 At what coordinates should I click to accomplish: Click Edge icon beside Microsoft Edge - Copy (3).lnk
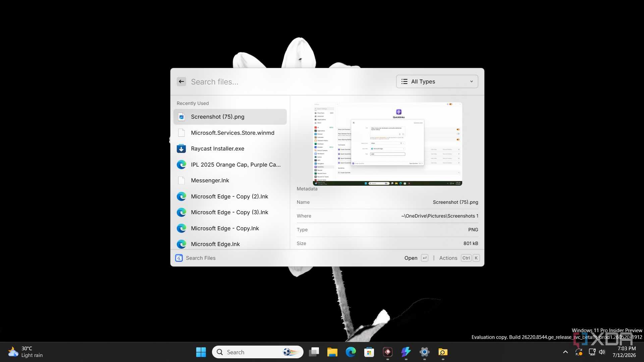point(181,212)
